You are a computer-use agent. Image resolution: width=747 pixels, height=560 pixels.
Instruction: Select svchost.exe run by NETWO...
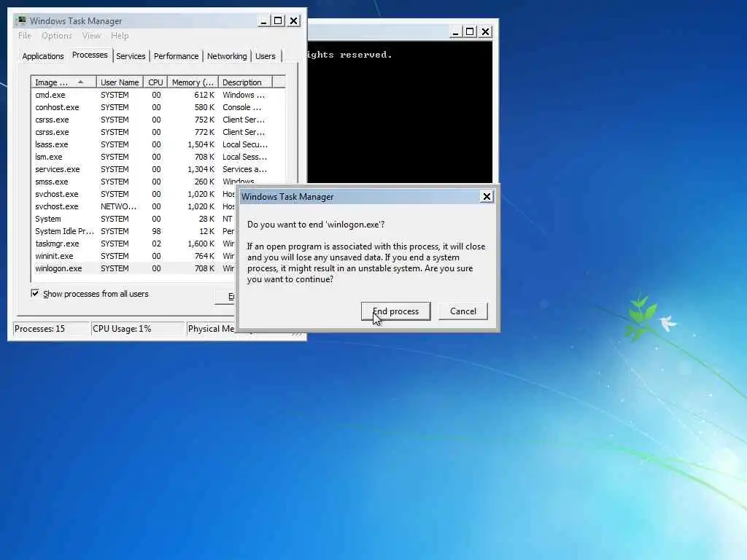point(133,206)
